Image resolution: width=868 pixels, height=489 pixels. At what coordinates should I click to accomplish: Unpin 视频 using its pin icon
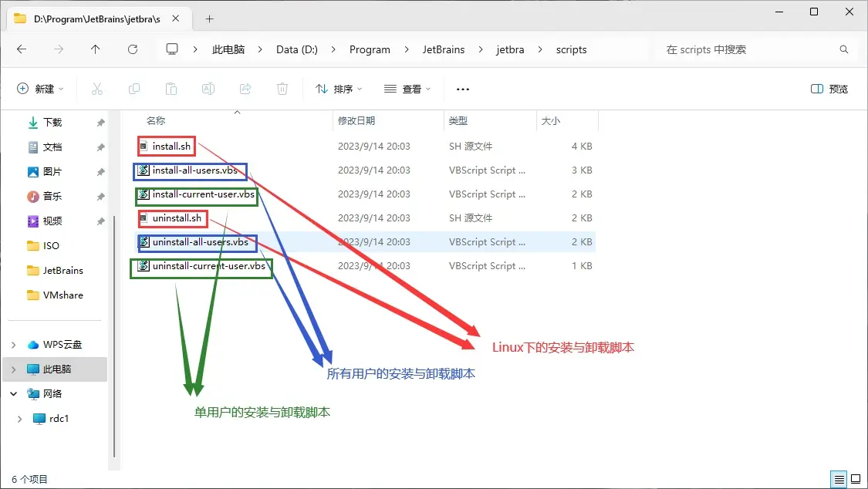(100, 221)
